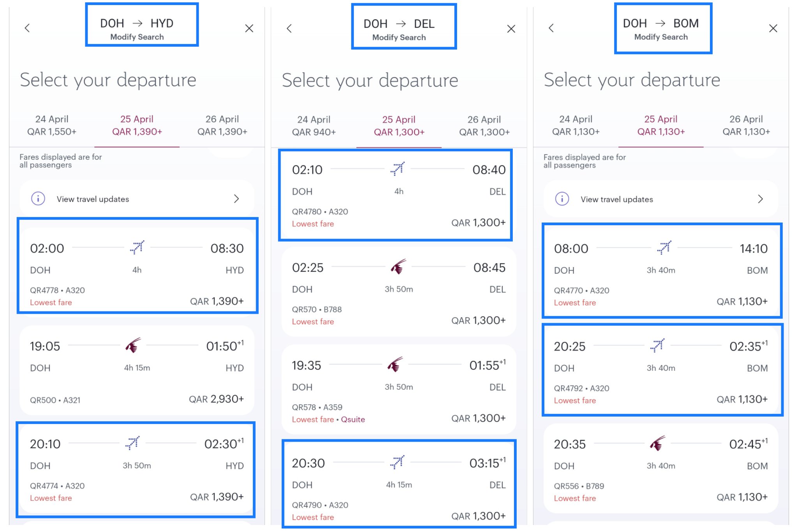Click the airplane icon on flight QR4778
The height and width of the screenshot is (532, 798).
coord(137,246)
